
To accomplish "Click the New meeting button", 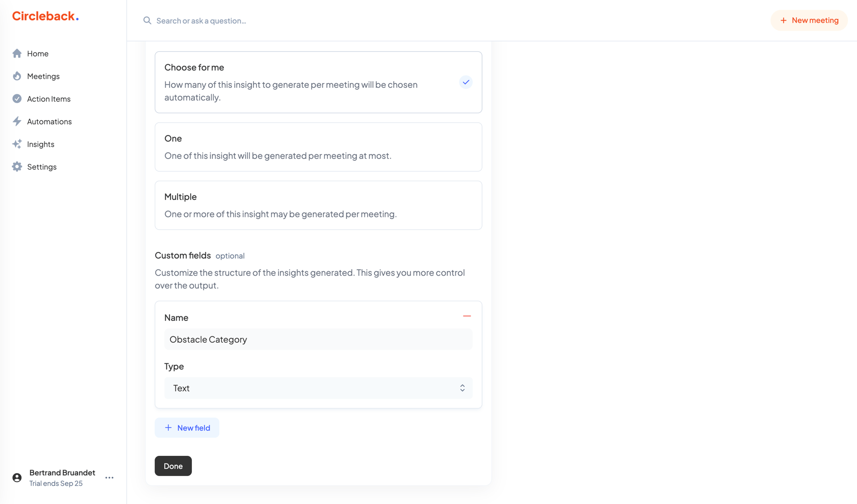I will pyautogui.click(x=809, y=20).
